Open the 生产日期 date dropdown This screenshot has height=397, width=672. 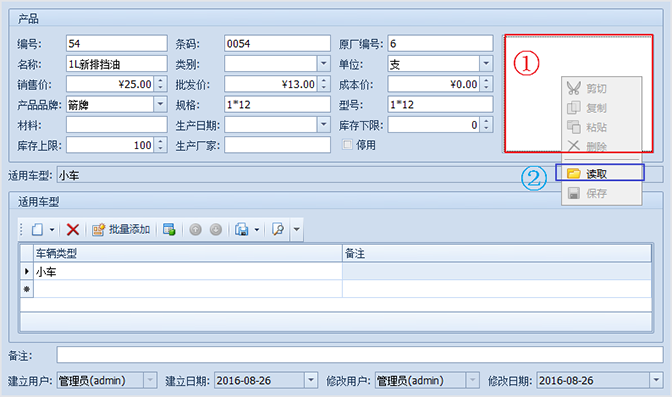click(324, 125)
